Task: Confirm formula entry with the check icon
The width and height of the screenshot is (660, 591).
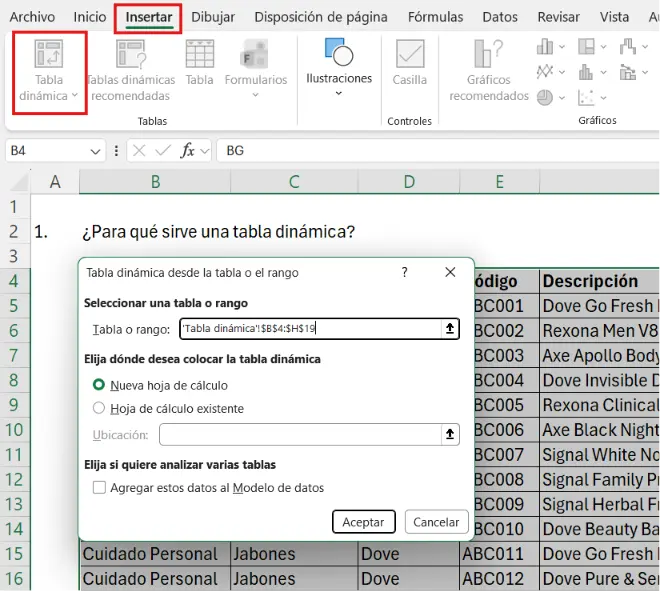Action: click(163, 150)
